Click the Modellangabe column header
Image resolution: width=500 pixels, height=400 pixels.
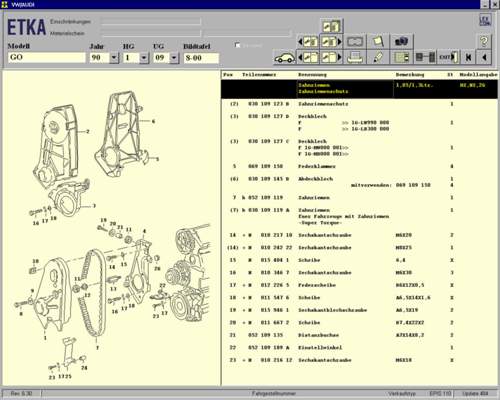478,75
